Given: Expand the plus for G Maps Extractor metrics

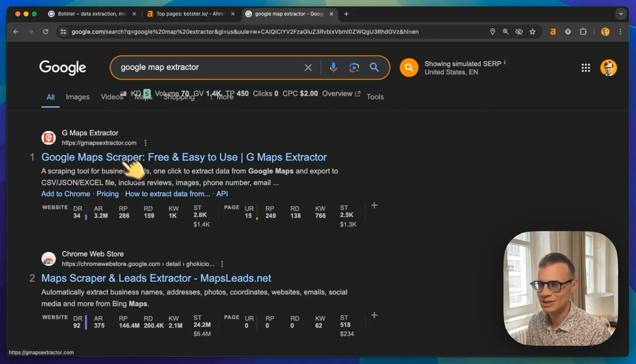Looking at the screenshot, I should tap(374, 205).
